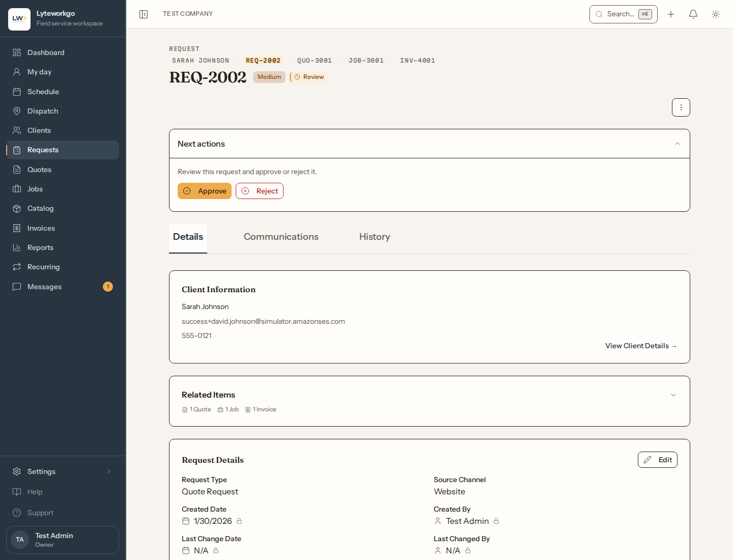Click the phone number 555-0121

(196, 335)
